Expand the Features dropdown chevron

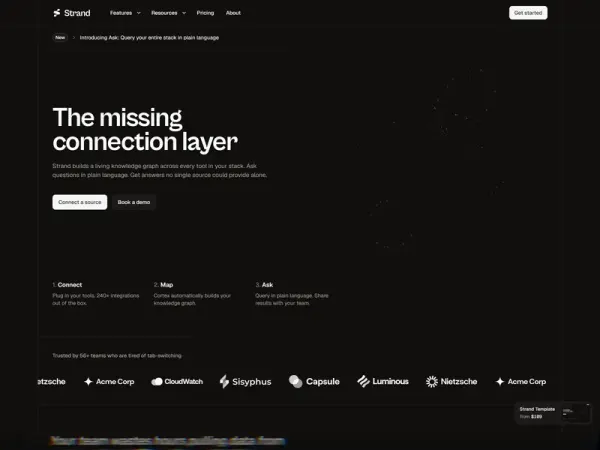(x=139, y=13)
